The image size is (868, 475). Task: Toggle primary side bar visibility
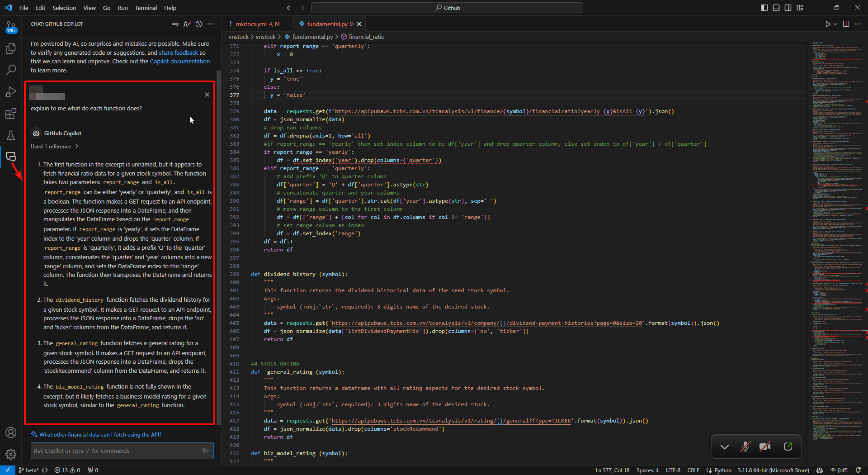(x=764, y=8)
